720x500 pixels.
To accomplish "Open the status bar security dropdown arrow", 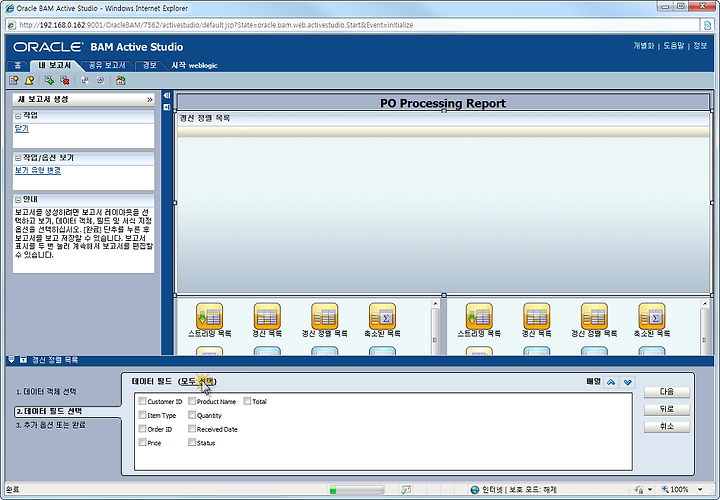I will click(x=650, y=489).
